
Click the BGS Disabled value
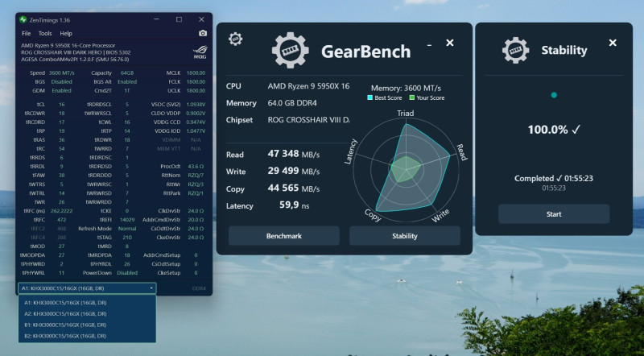point(62,82)
